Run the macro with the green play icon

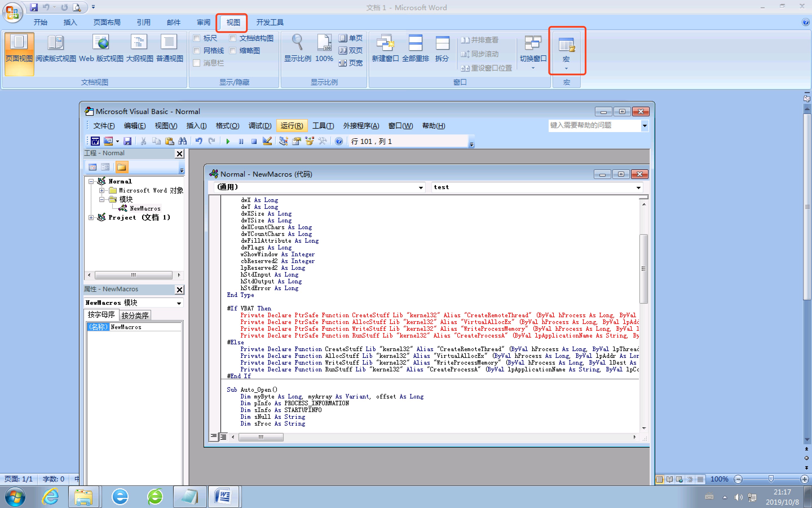228,141
